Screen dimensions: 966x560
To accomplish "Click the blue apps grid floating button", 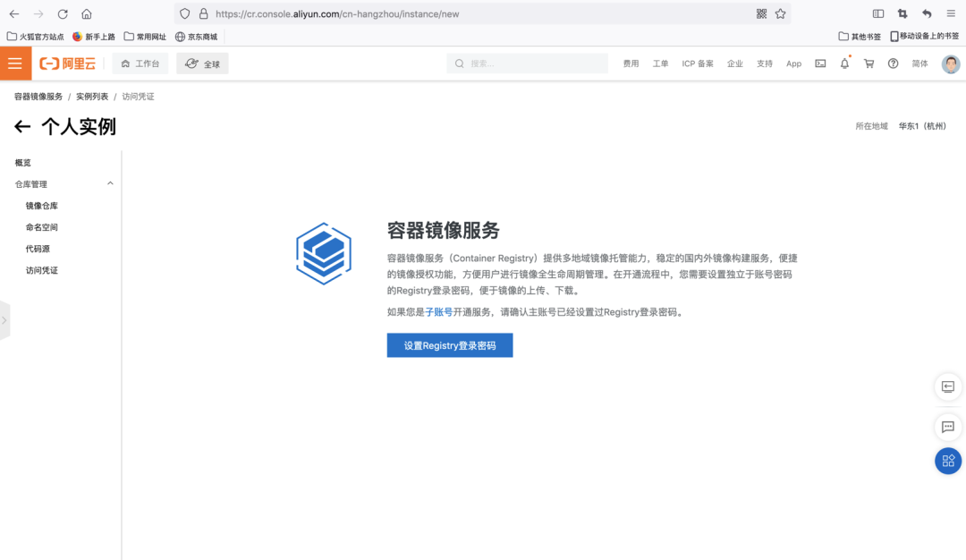I will click(948, 461).
